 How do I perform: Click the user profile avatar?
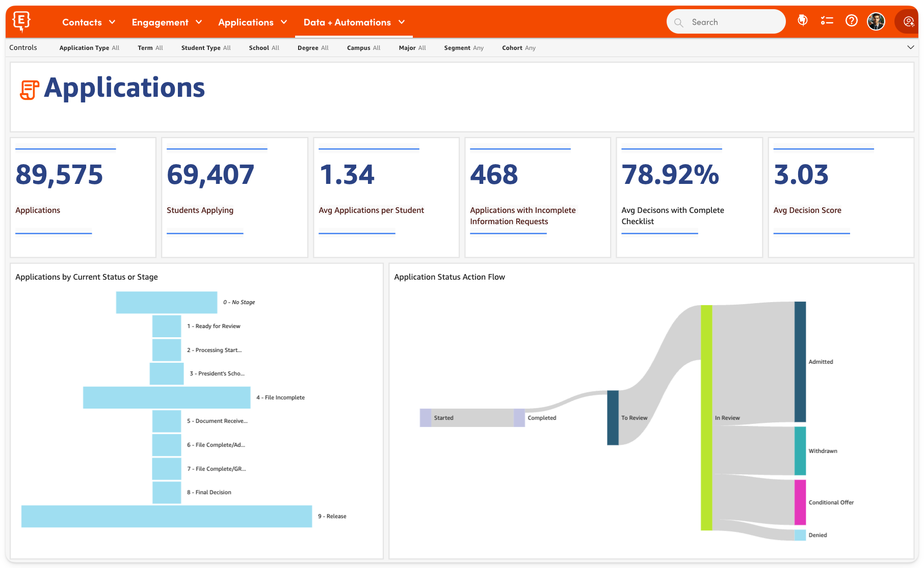pyautogui.click(x=876, y=21)
